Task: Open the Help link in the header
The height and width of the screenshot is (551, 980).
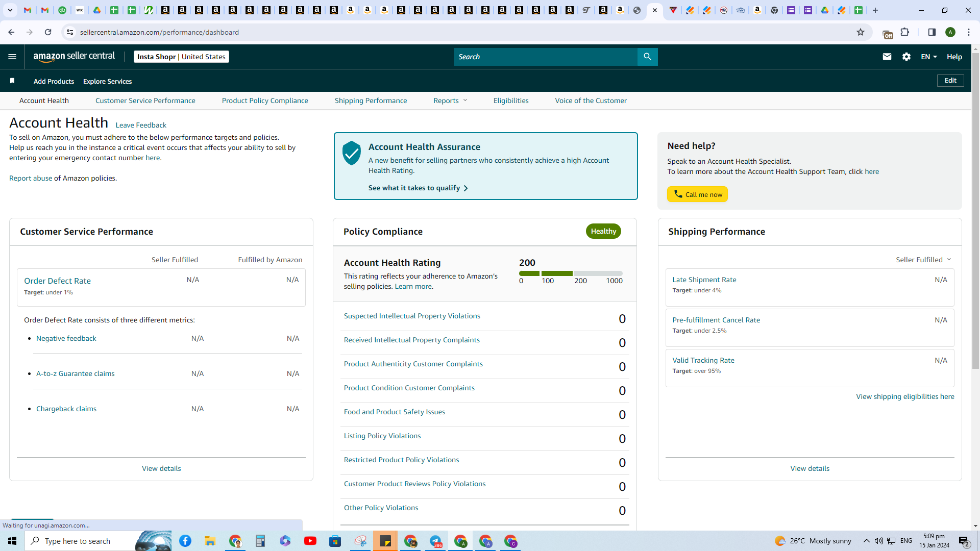Action: (954, 57)
